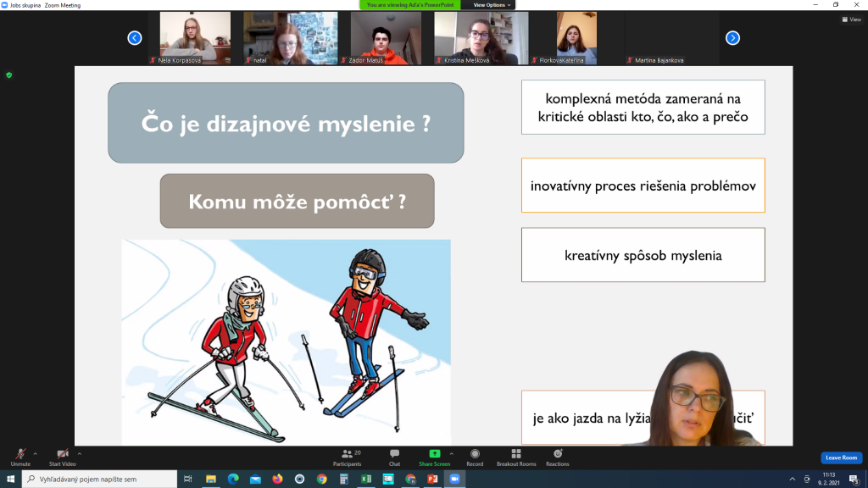Click the 'You are viewing' green banner
Screen dimensions: 868x488
(x=410, y=5)
